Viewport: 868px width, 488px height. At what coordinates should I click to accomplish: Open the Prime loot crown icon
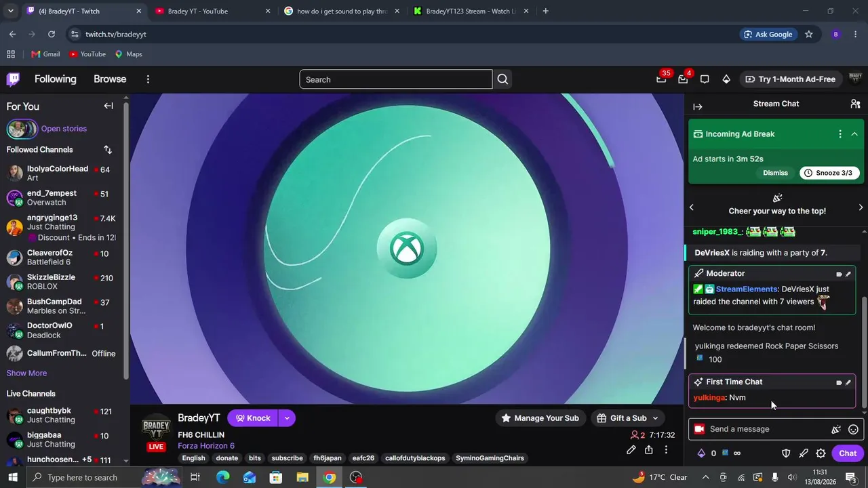(x=661, y=79)
